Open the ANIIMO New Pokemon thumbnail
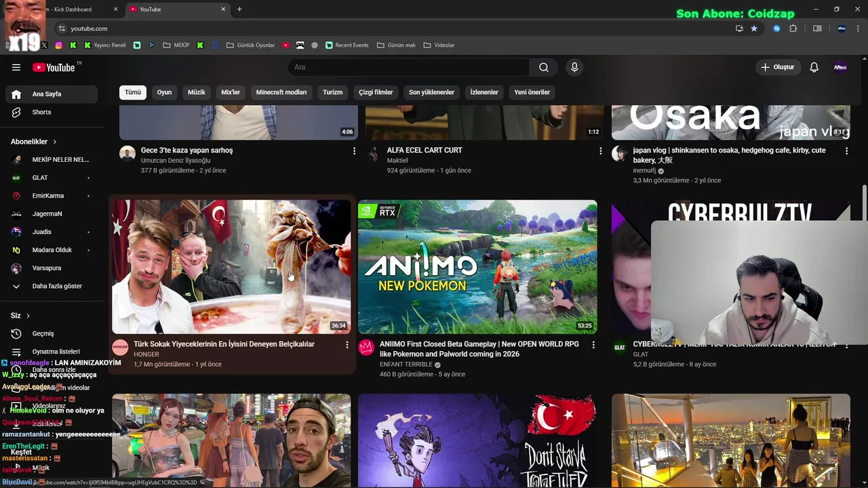 click(x=477, y=266)
